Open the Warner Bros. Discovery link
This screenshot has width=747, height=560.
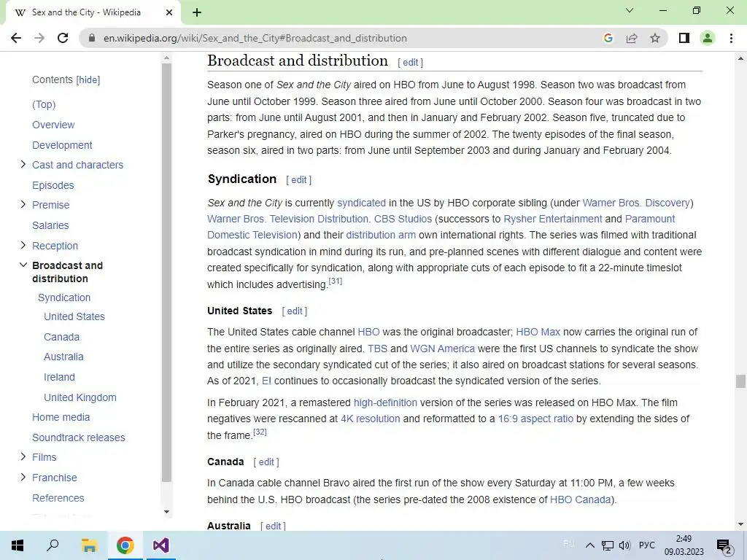[636, 203]
